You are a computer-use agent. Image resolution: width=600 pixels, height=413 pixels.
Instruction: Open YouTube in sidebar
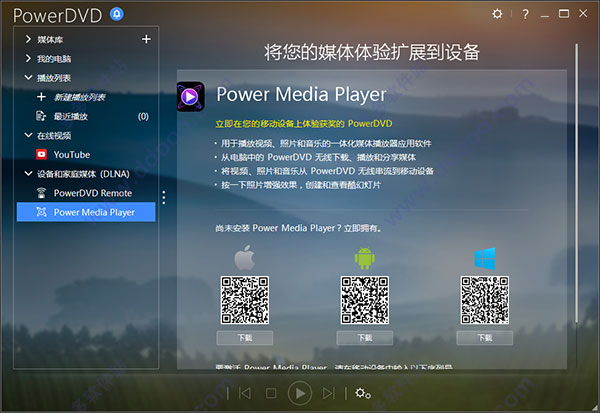(x=72, y=155)
